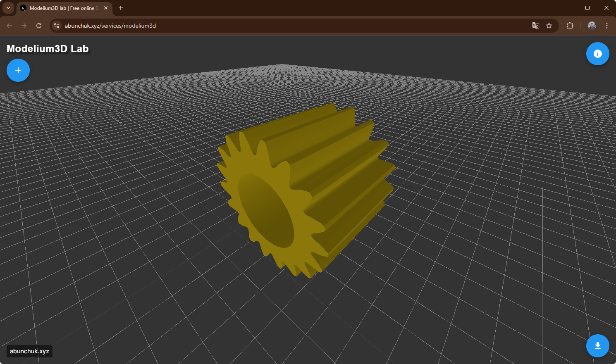Click the address bar URL
Screen dimensions: 616x364
pos(110,26)
